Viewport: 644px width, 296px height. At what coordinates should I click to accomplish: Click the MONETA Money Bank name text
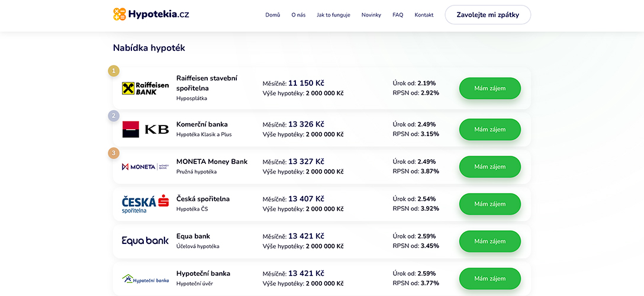[212, 162]
